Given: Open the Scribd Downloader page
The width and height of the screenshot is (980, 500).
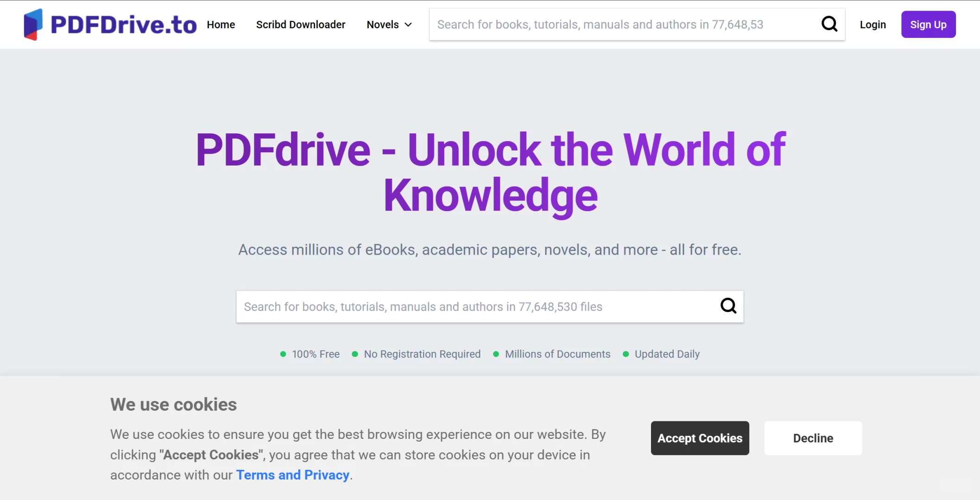Looking at the screenshot, I should (x=301, y=25).
